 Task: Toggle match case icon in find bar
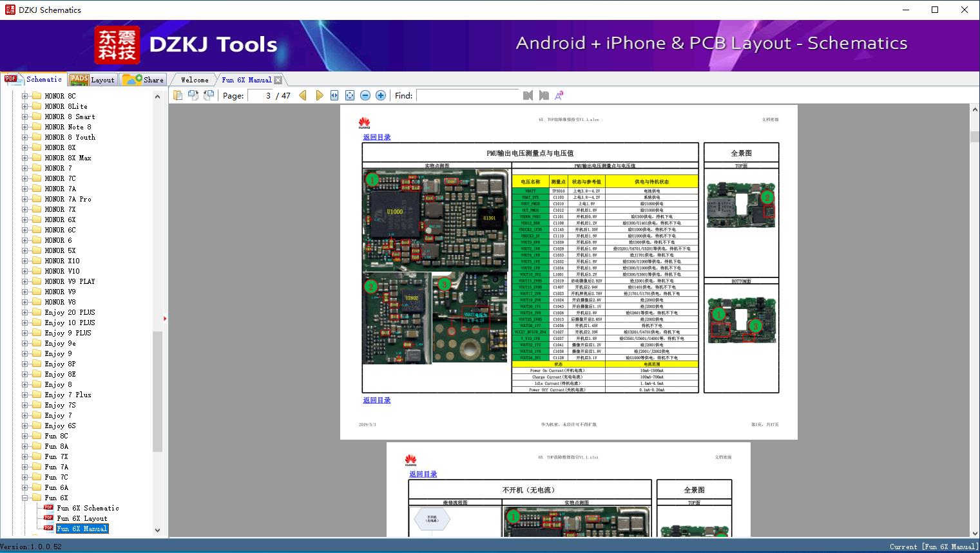pyautogui.click(x=559, y=95)
